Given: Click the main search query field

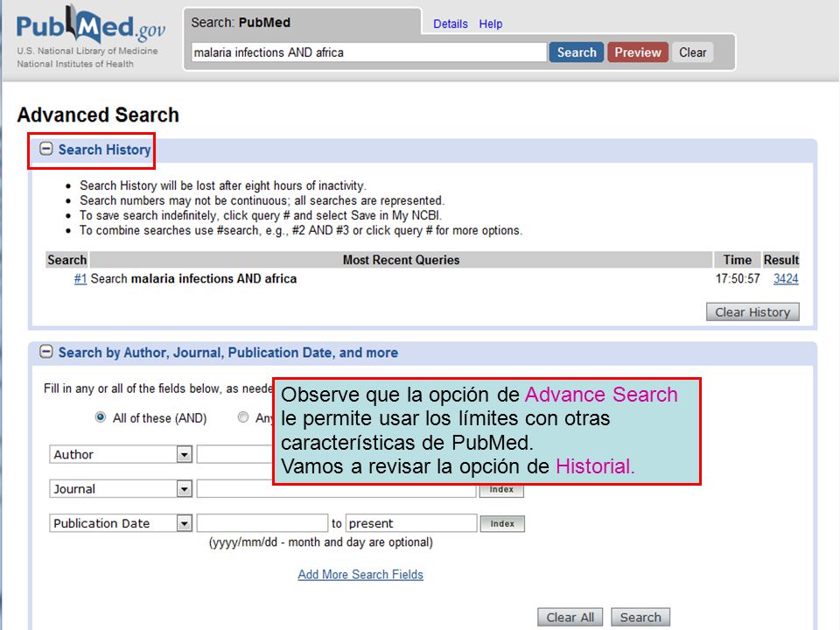Looking at the screenshot, I should point(368,52).
